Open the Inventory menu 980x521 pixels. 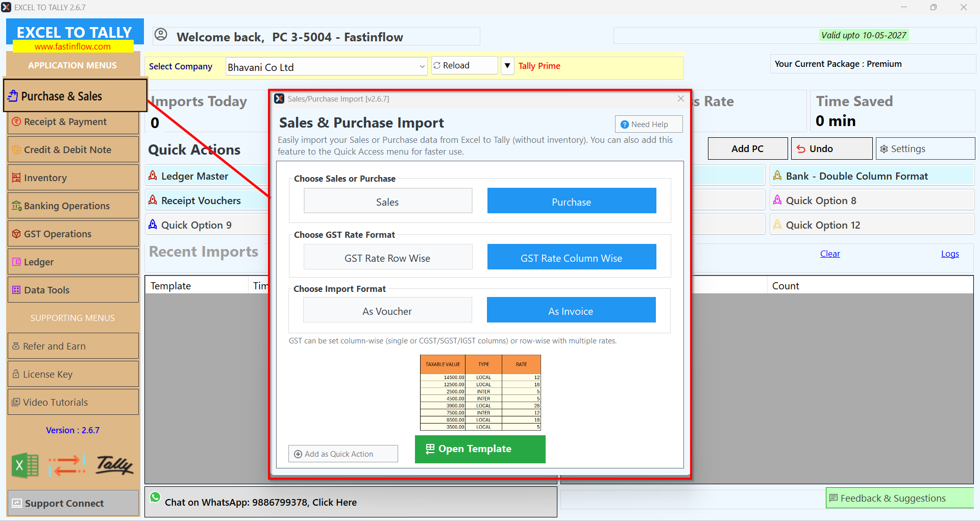[x=73, y=178]
